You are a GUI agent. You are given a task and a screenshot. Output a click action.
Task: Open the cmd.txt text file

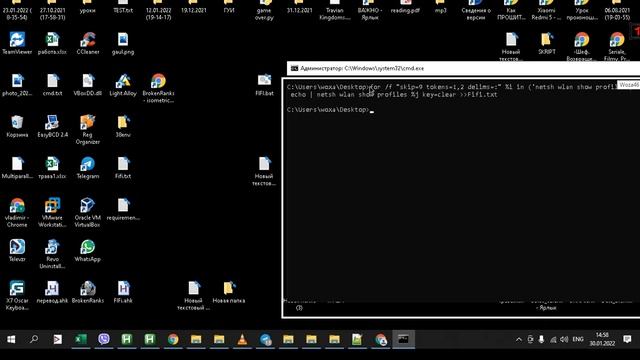52,85
